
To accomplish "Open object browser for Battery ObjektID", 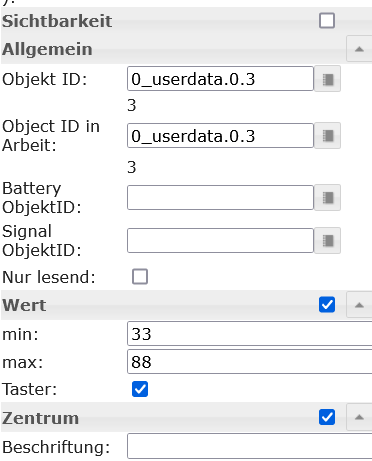I will (x=327, y=198).
